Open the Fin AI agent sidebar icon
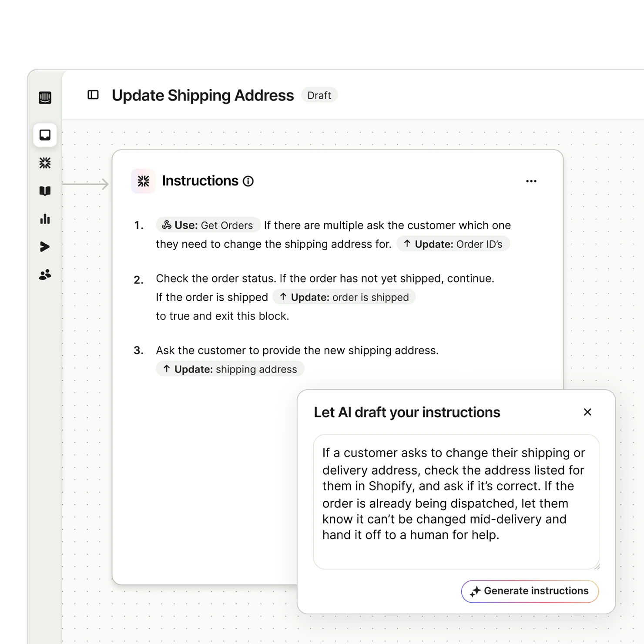The height and width of the screenshot is (644, 644). tap(45, 163)
